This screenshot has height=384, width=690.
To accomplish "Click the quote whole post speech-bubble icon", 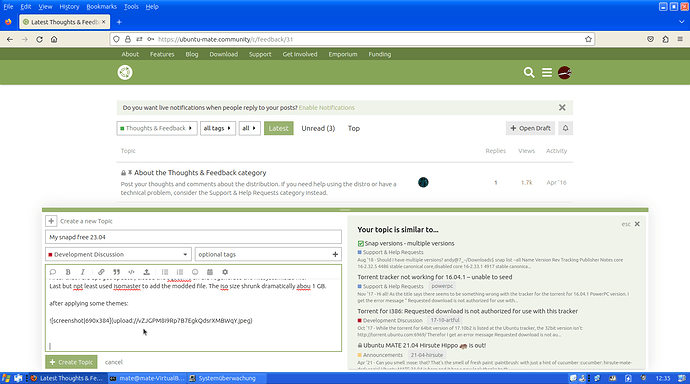I will click(x=53, y=272).
